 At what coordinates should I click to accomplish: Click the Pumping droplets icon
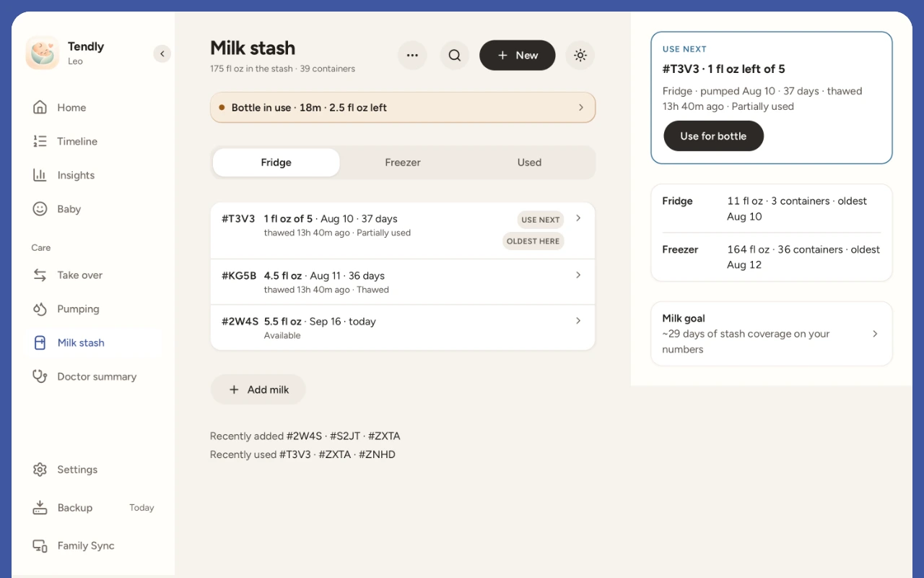click(40, 309)
